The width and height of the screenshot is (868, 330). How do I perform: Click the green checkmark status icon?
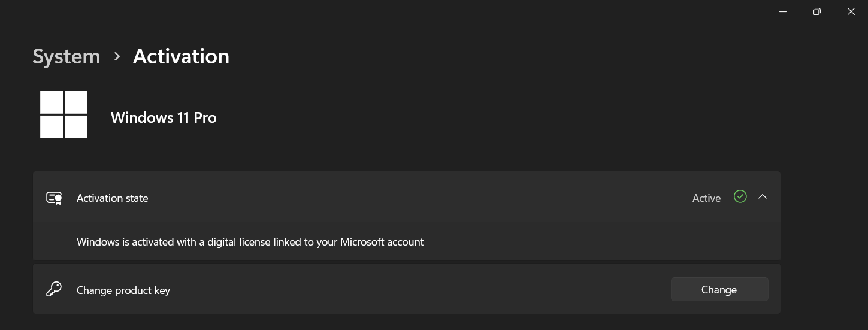click(x=740, y=196)
